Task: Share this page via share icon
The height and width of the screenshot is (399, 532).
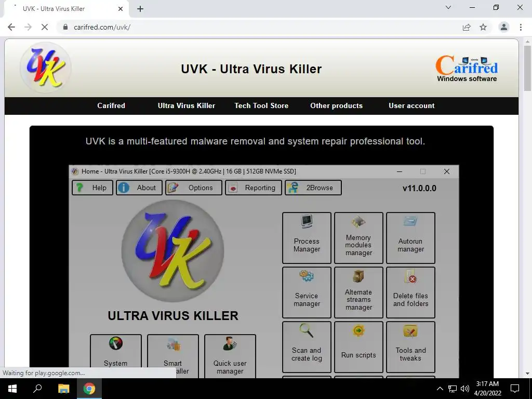Action: point(467,27)
